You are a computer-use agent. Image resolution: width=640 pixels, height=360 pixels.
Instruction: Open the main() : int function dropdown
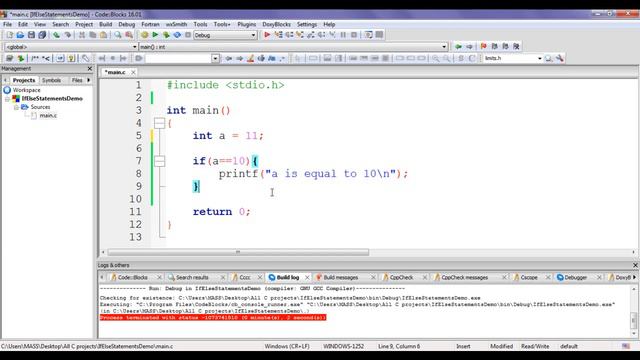(293, 47)
